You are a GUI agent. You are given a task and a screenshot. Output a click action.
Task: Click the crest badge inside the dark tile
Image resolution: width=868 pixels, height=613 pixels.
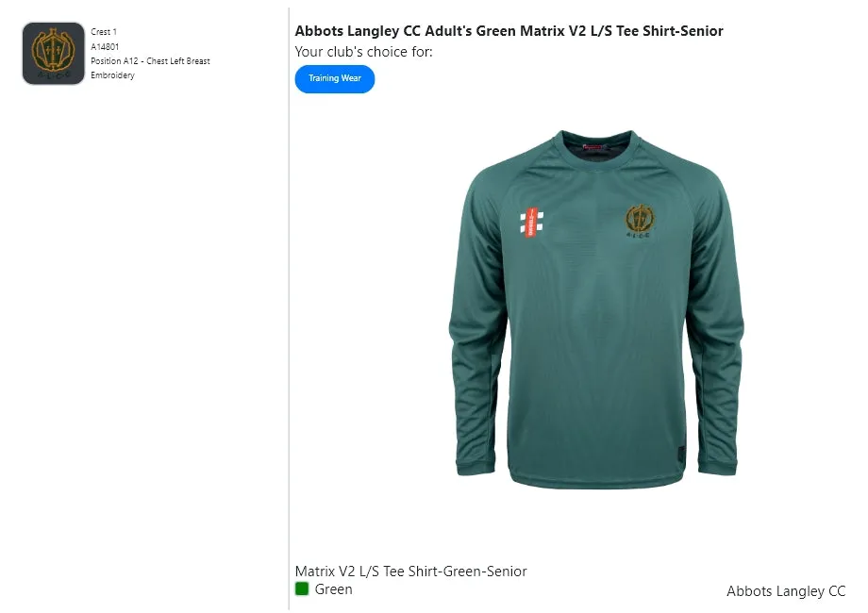pyautogui.click(x=53, y=49)
